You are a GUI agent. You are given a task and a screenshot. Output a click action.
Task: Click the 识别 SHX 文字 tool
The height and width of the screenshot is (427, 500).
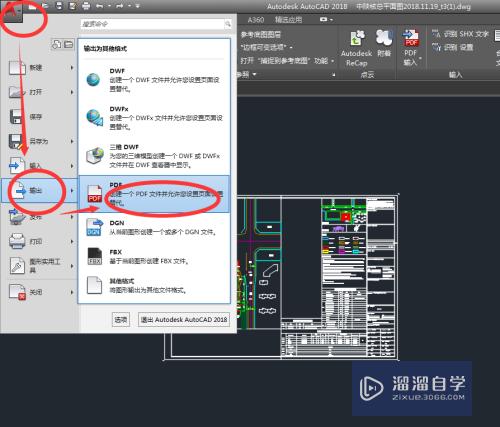pyautogui.click(x=460, y=34)
